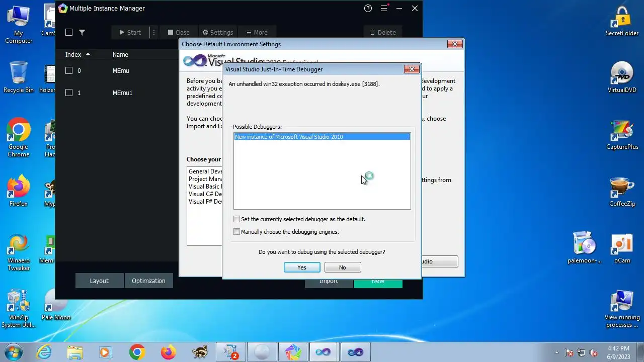The image size is (644, 362).
Task: Open View running processes desktop shortcut
Action: point(622,309)
